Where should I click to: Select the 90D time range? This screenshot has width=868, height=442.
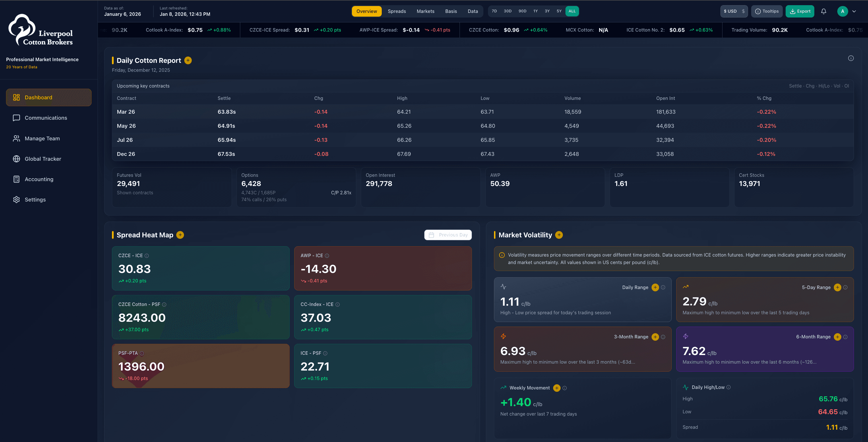(522, 11)
